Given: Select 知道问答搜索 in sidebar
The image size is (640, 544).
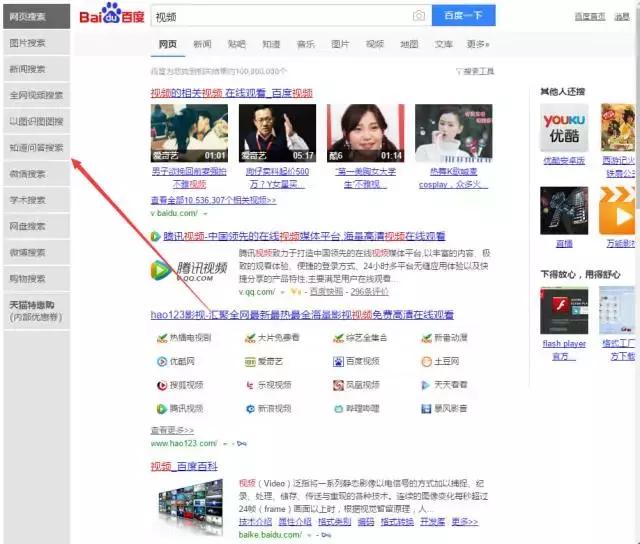Looking at the screenshot, I should pos(36,147).
